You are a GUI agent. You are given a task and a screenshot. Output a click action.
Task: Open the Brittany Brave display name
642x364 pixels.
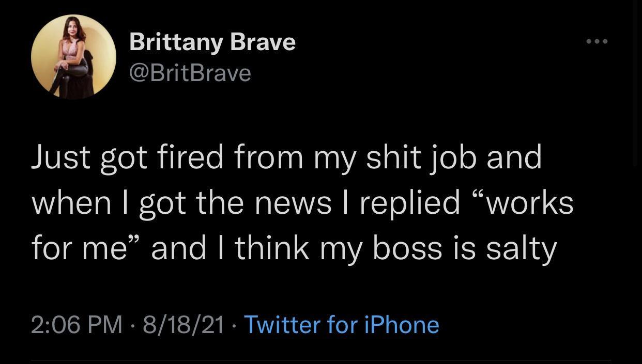[x=212, y=41]
